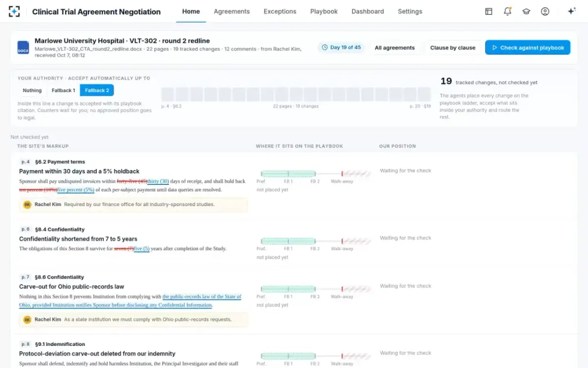The image size is (588, 368).
Task: Click the Marlowe_VLT-302 file details line
Action: coord(168,52)
